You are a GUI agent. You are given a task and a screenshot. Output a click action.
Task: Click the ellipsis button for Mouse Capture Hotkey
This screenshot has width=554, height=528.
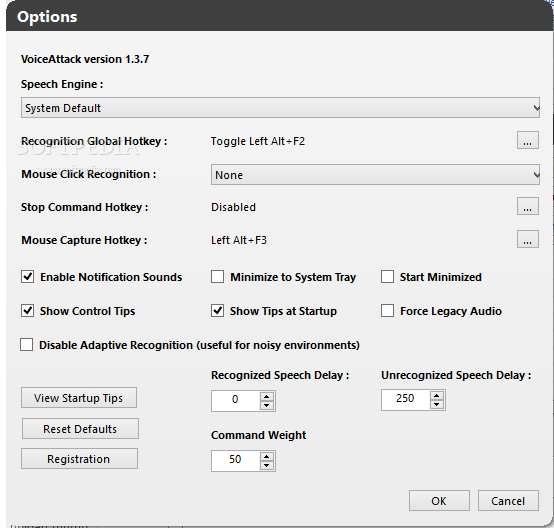(528, 239)
